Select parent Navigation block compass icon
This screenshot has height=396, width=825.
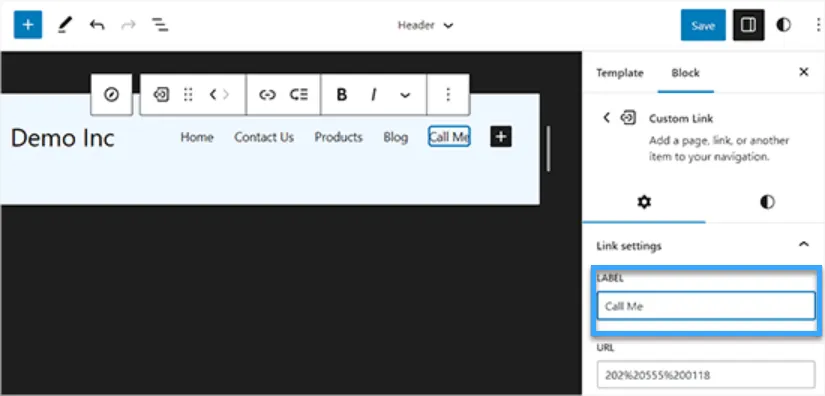tap(112, 95)
